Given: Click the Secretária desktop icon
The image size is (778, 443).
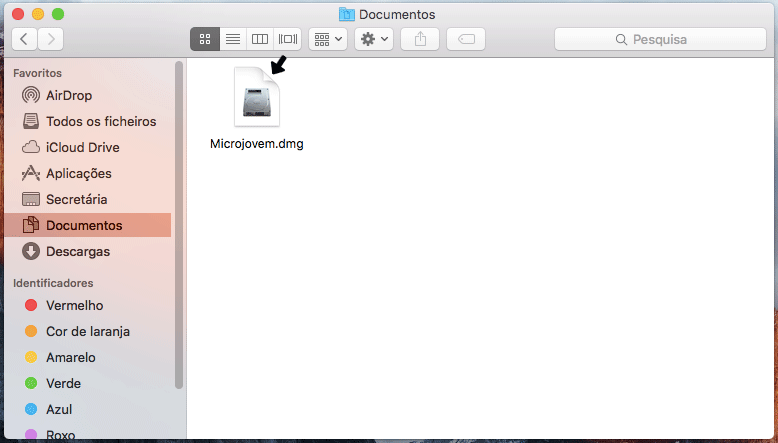Looking at the screenshot, I should (31, 199).
